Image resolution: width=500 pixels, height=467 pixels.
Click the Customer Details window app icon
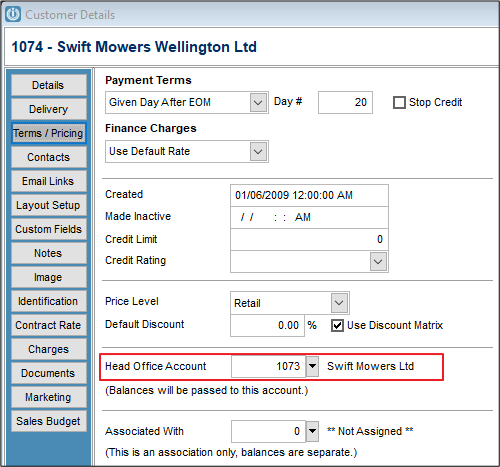click(13, 14)
